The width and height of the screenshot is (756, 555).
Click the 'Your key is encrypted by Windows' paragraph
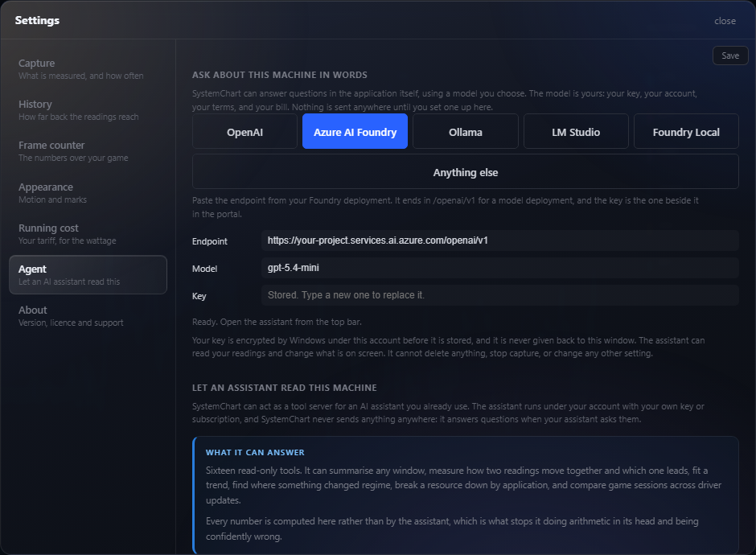pyautogui.click(x=449, y=347)
